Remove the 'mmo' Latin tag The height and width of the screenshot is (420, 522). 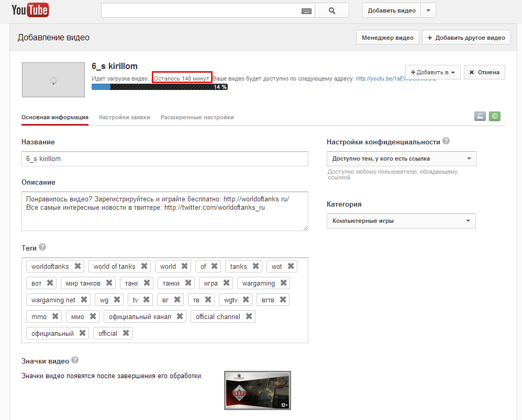tap(55, 316)
